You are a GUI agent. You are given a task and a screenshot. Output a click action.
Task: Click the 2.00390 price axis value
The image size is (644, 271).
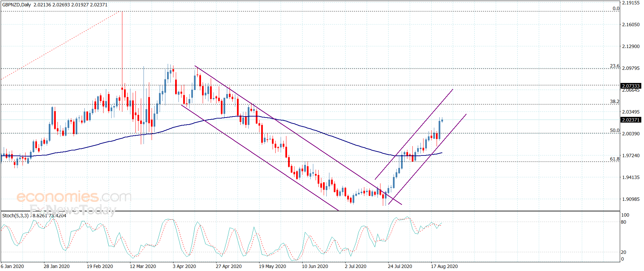631,134
